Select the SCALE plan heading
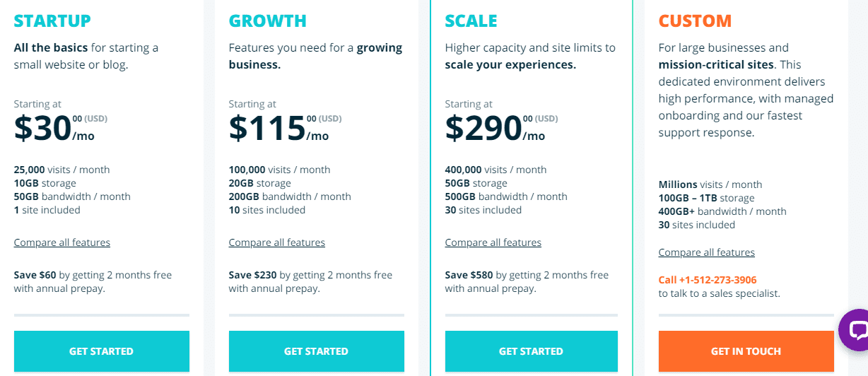 click(x=471, y=21)
